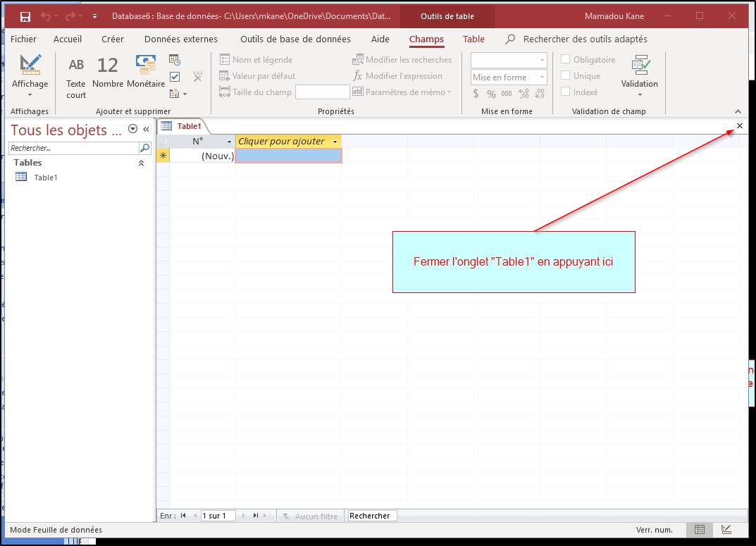Collapse the navigation pane with double chevron
This screenshot has height=546, width=756.
coord(146,129)
